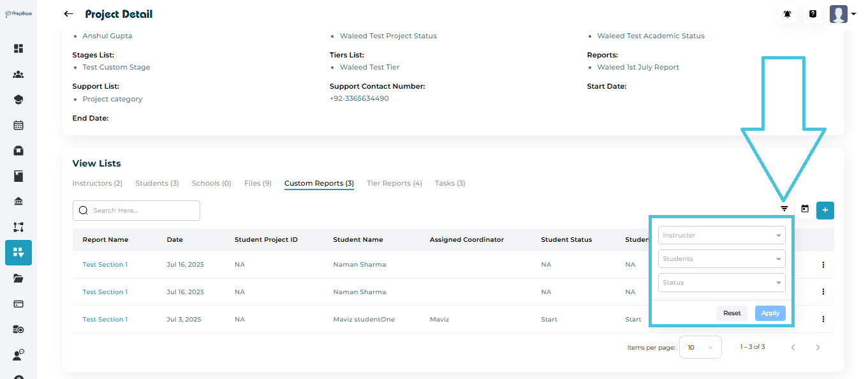Image resolution: width=868 pixels, height=379 pixels.
Task: Open three-dot menu for Maviz studentOne row
Action: click(x=823, y=319)
